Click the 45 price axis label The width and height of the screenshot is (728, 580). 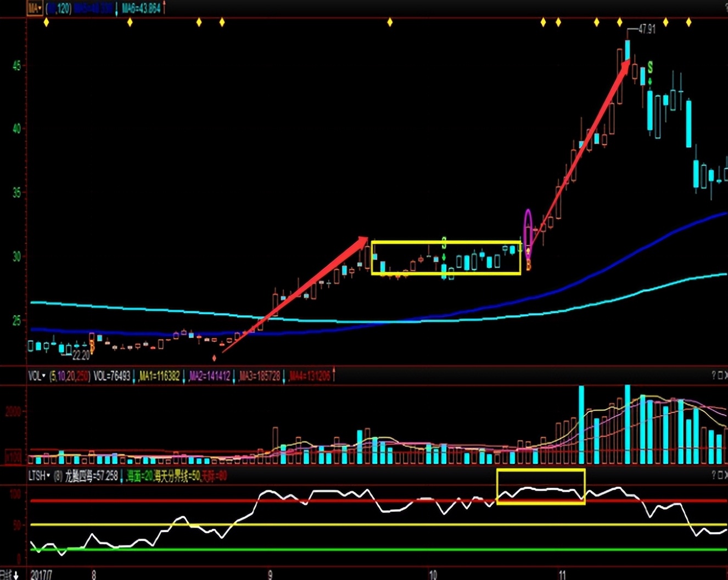click(16, 66)
